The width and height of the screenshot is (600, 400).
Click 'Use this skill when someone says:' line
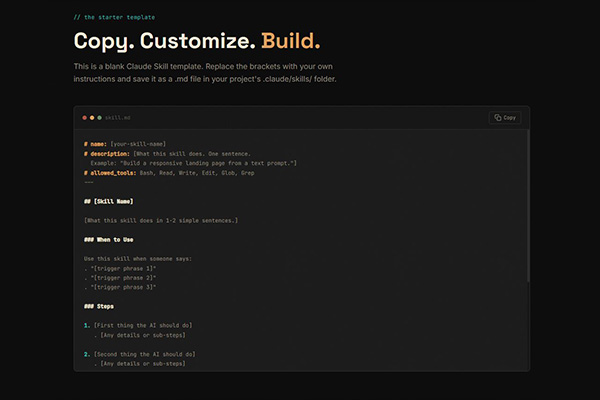pyautogui.click(x=138, y=259)
